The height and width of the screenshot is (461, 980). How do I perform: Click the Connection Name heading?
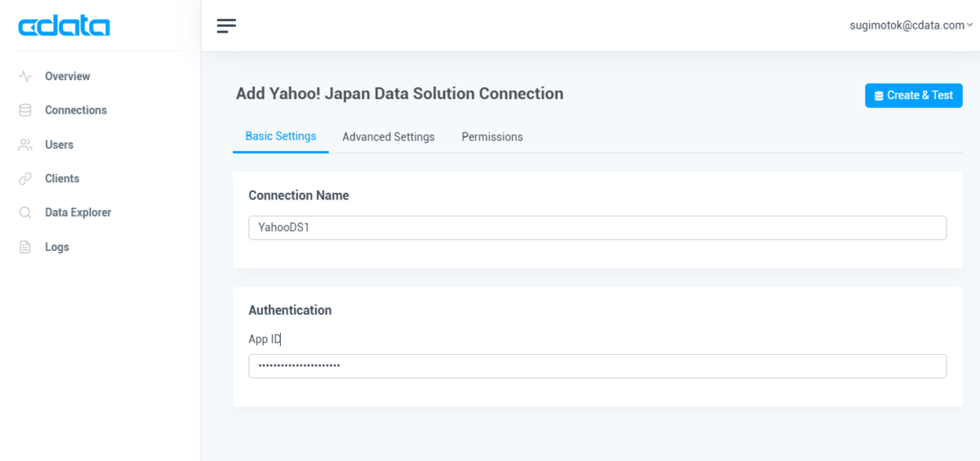point(299,195)
